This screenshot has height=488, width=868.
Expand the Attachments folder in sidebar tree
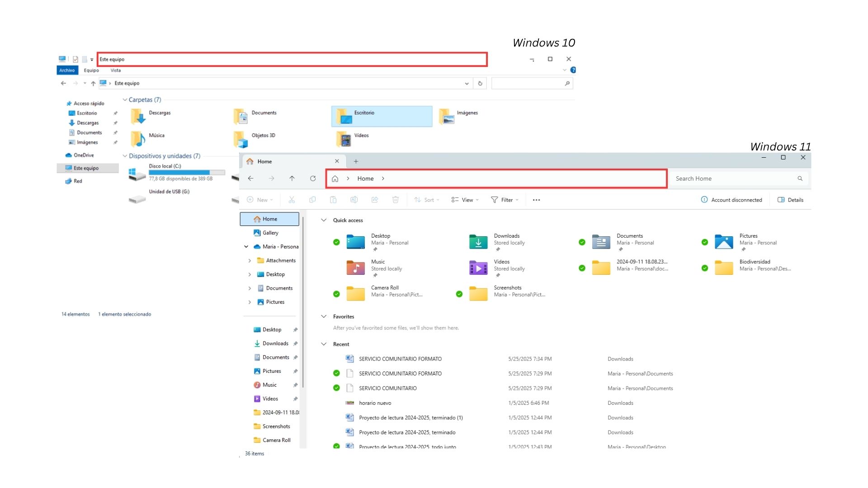(x=250, y=261)
